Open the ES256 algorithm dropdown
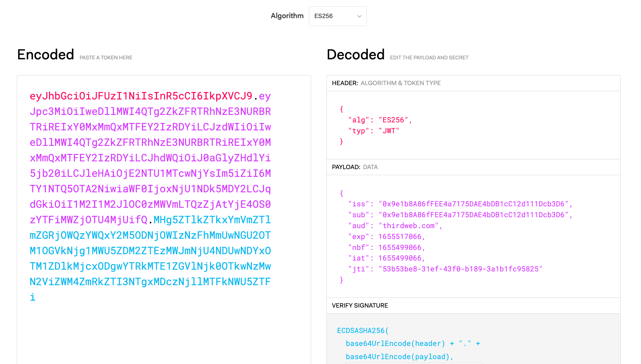 pos(337,16)
